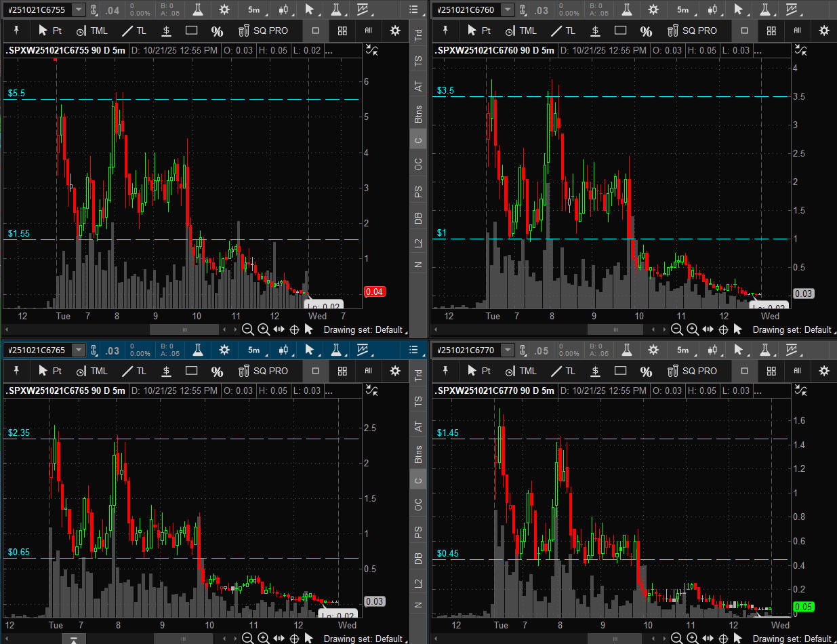Select the percent tool in C6765 drawing toolbar
Viewport: 837px width, 644px height.
[x=217, y=371]
